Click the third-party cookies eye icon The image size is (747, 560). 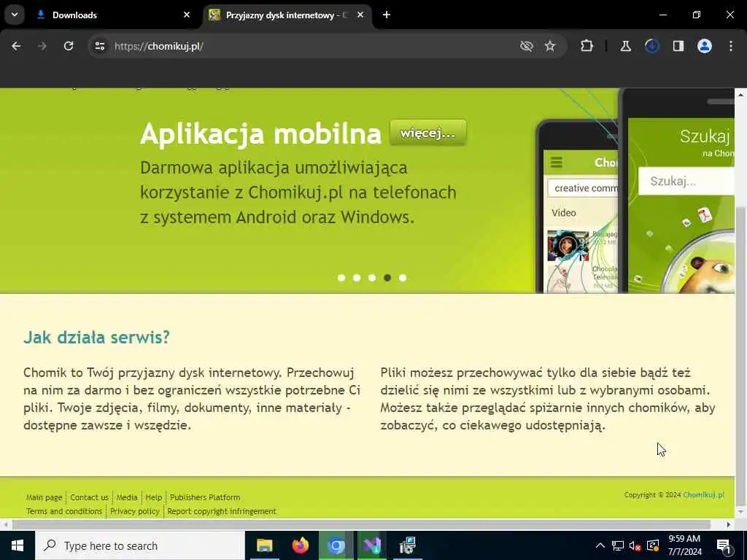coord(527,46)
